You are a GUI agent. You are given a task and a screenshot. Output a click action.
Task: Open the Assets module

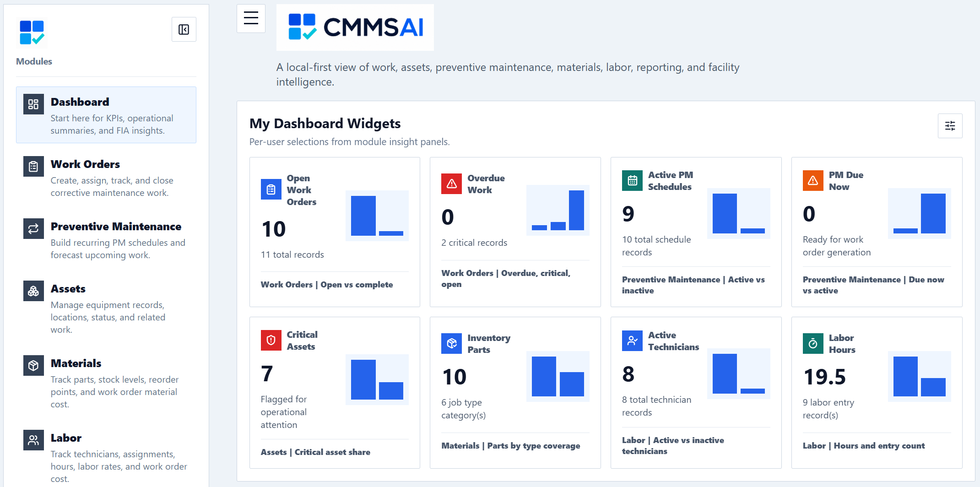pos(106,308)
